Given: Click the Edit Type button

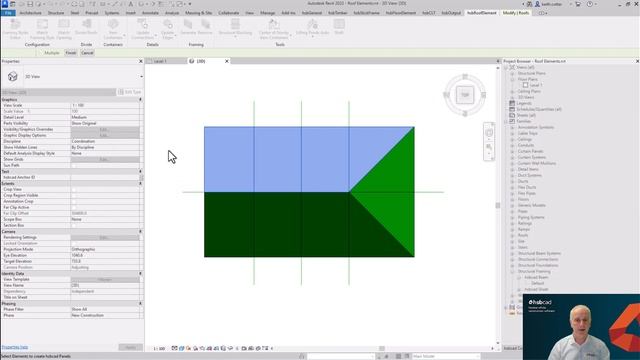Looking at the screenshot, I should pyautogui.click(x=129, y=93).
